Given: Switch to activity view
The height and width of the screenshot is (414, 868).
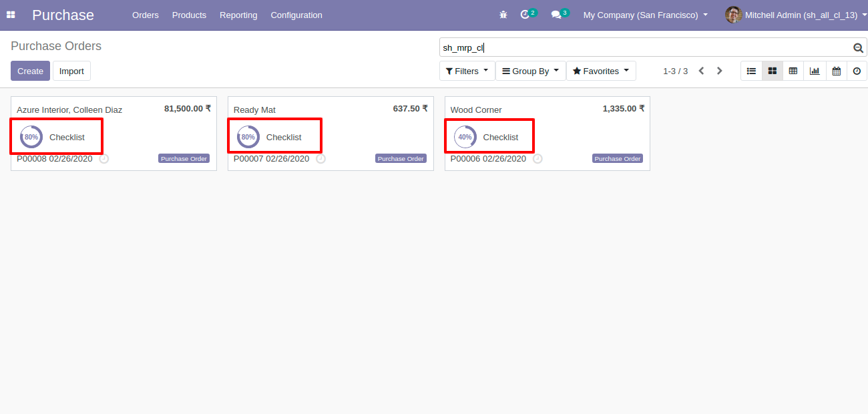Looking at the screenshot, I should click(857, 71).
